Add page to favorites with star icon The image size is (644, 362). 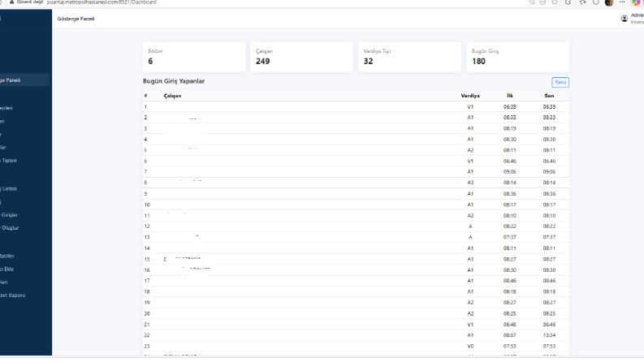pos(555,2)
